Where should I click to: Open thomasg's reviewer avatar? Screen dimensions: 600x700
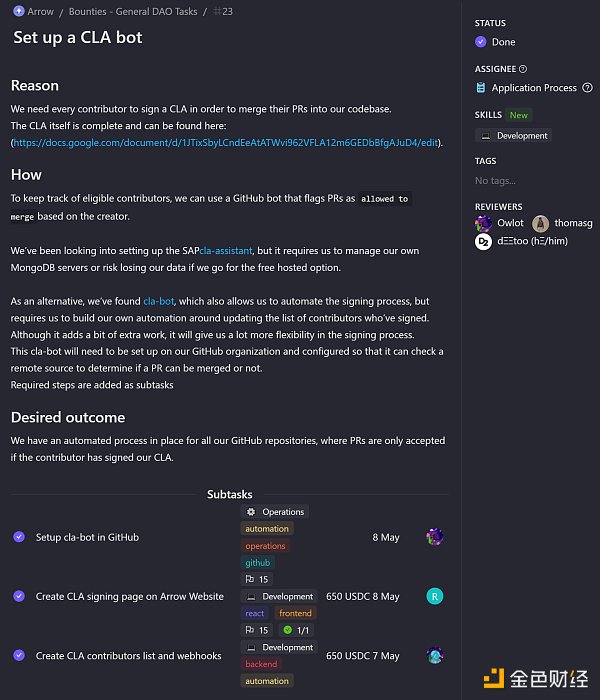(x=540, y=223)
